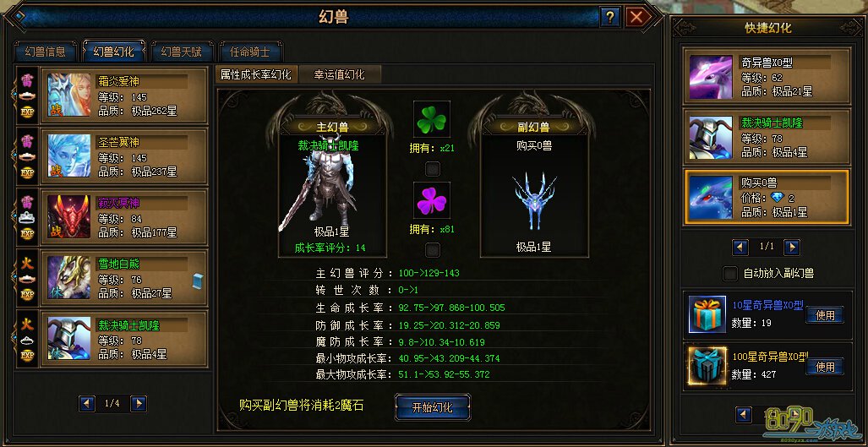Select the 购买0兽 entry in quick list
Image resolution: width=868 pixels, height=447 pixels.
point(767,198)
